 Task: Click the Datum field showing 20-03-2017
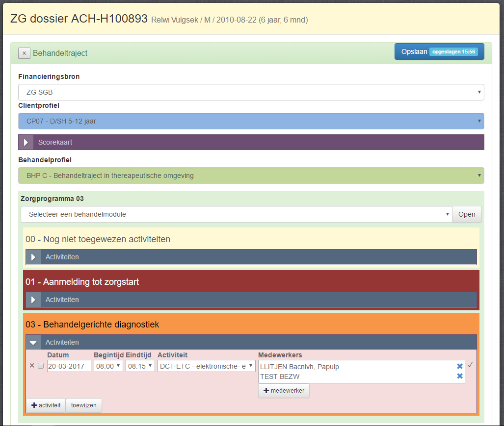[x=69, y=366]
